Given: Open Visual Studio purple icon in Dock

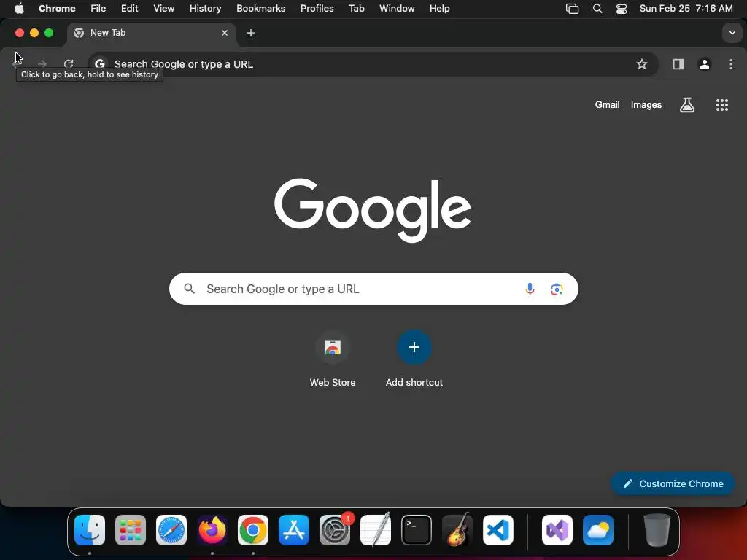Looking at the screenshot, I should (557, 530).
